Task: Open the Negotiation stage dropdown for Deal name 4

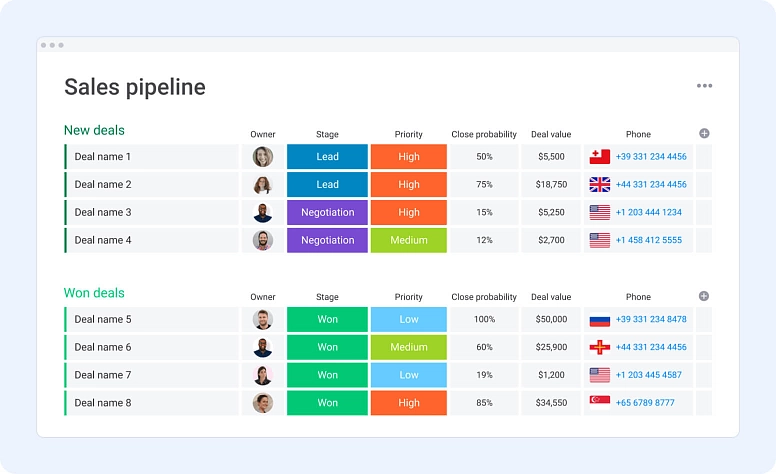Action: (327, 241)
